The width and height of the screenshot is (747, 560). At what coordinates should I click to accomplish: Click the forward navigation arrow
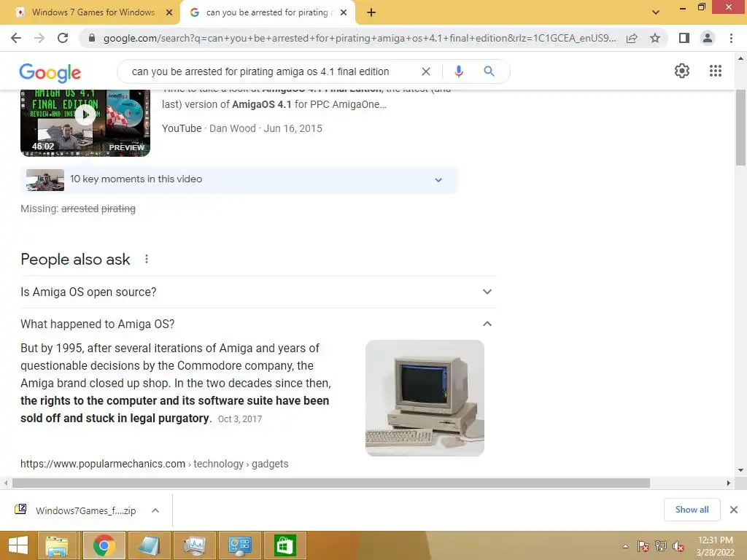pyautogui.click(x=39, y=38)
